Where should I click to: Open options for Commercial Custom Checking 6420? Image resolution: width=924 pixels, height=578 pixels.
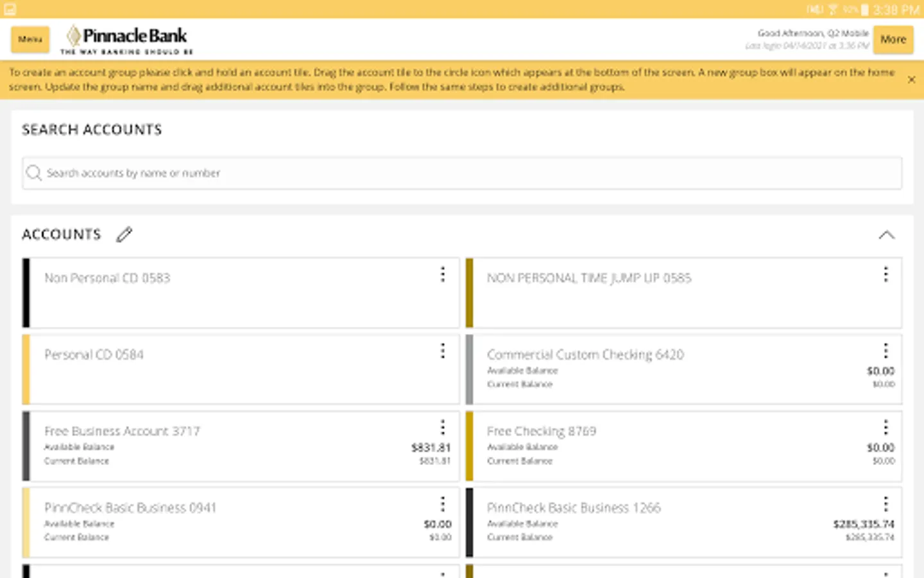click(886, 351)
